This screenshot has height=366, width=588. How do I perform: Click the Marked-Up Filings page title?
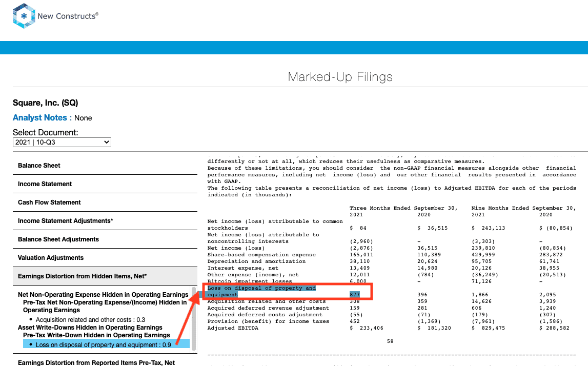tap(340, 77)
